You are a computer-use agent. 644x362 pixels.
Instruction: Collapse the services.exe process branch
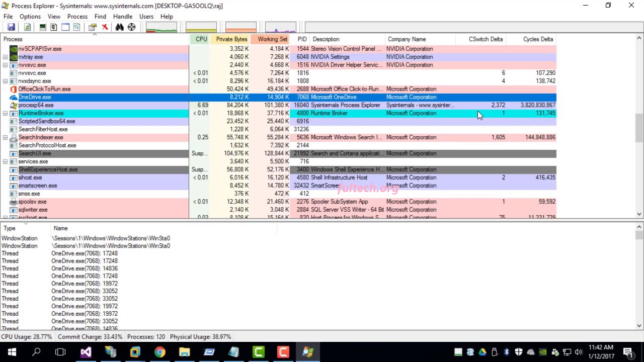(x=5, y=161)
